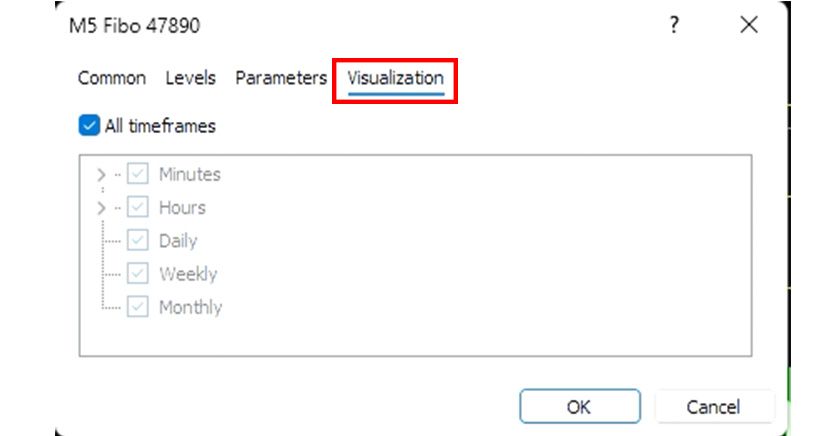Screen dimensions: 840x436
Task: Open the Levels tab
Action: point(190,78)
